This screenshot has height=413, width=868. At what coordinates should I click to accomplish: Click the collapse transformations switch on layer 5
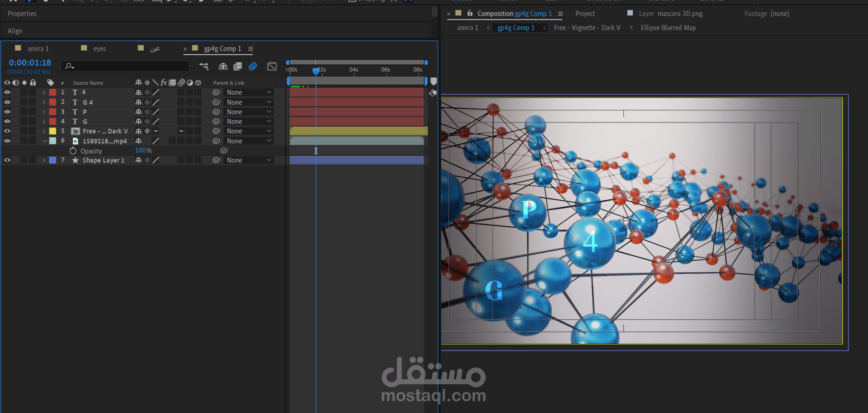tap(147, 131)
